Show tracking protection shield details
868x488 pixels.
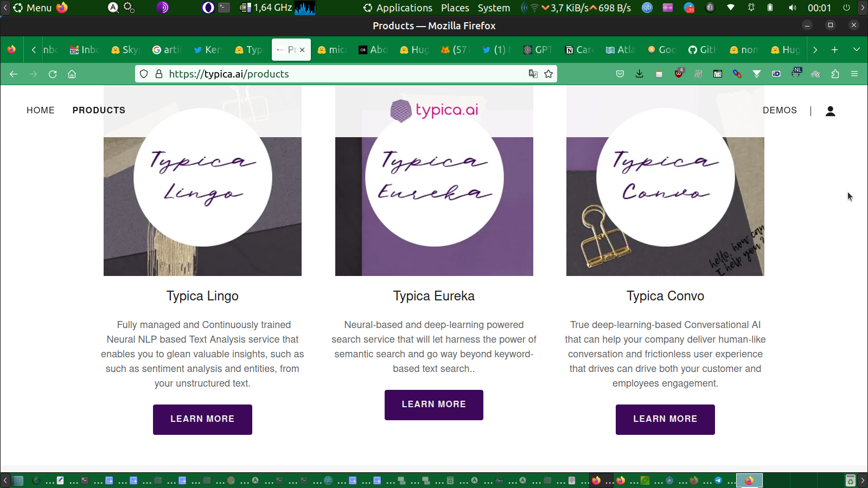(144, 74)
